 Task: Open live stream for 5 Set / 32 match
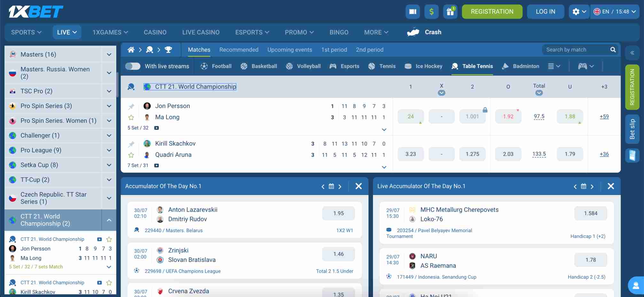tap(157, 128)
